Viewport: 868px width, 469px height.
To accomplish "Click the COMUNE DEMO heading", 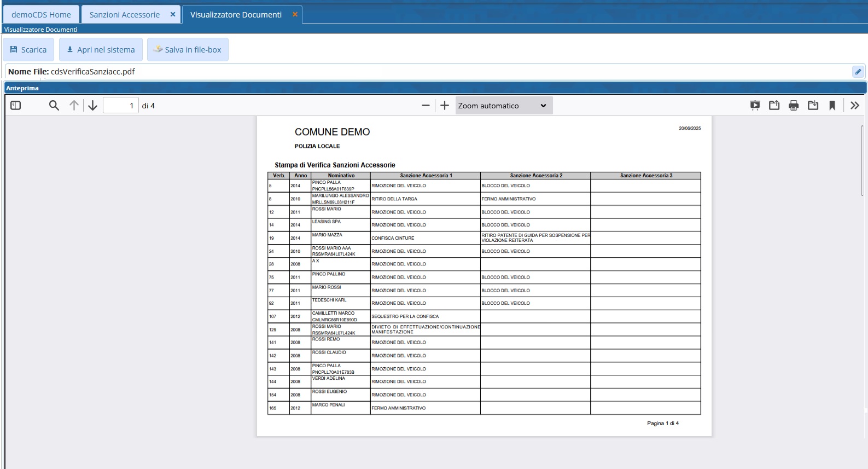I will (x=332, y=132).
